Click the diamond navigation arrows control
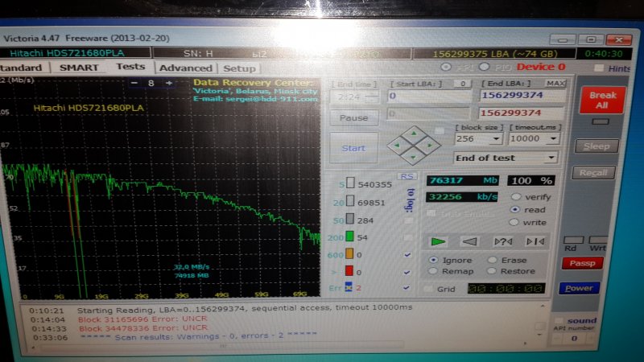644x362 pixels. pyautogui.click(x=411, y=145)
